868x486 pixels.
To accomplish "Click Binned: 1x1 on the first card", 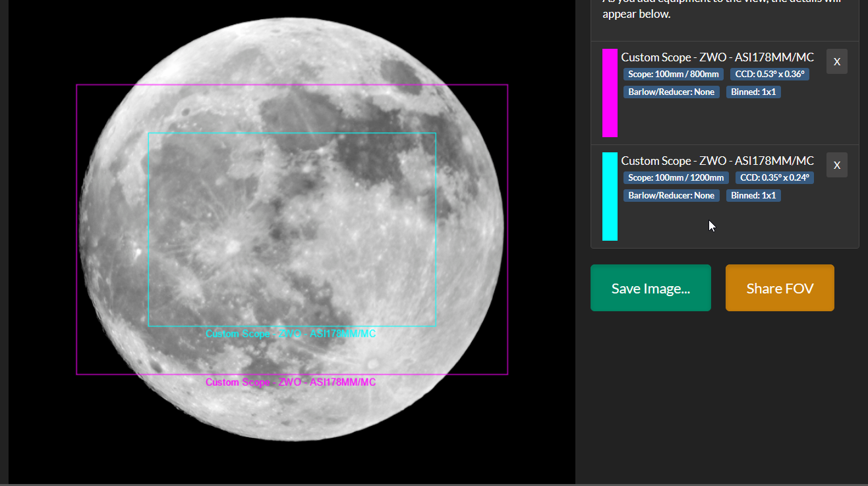I will pyautogui.click(x=753, y=92).
